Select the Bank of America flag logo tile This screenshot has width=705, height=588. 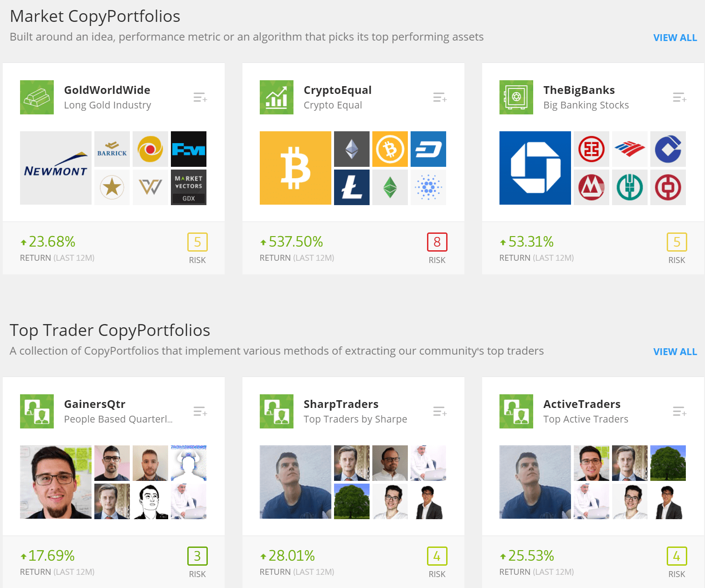[x=630, y=149]
